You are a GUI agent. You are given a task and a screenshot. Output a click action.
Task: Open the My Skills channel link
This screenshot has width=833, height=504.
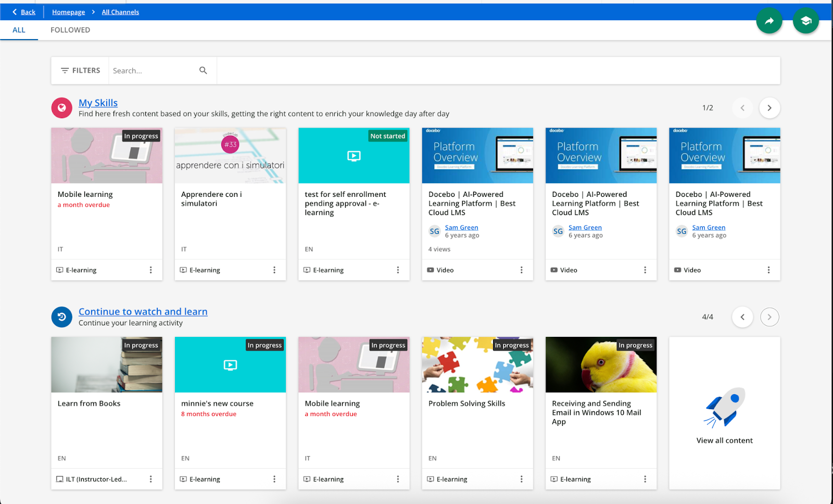click(x=98, y=103)
